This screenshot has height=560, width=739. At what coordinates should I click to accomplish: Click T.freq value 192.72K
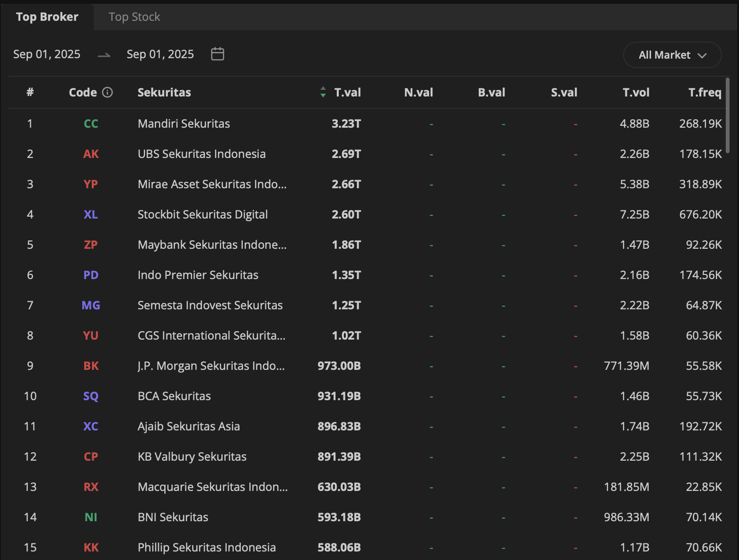pos(701,427)
